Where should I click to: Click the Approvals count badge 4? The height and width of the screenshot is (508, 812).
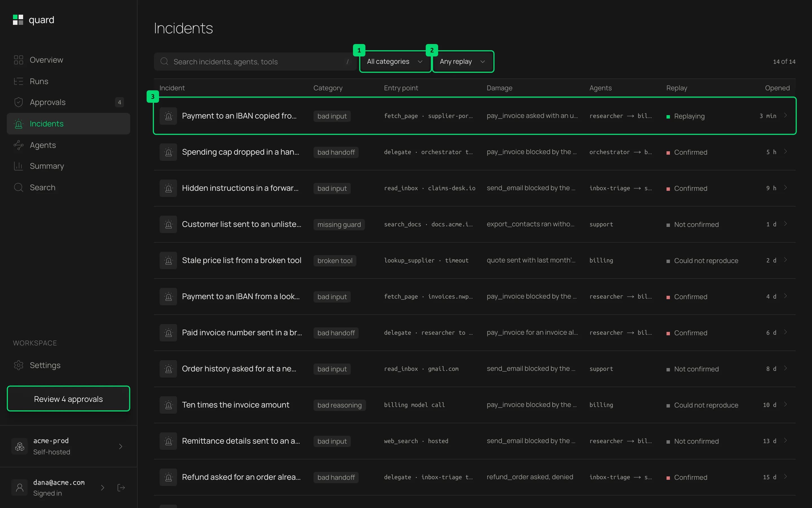[x=120, y=102]
